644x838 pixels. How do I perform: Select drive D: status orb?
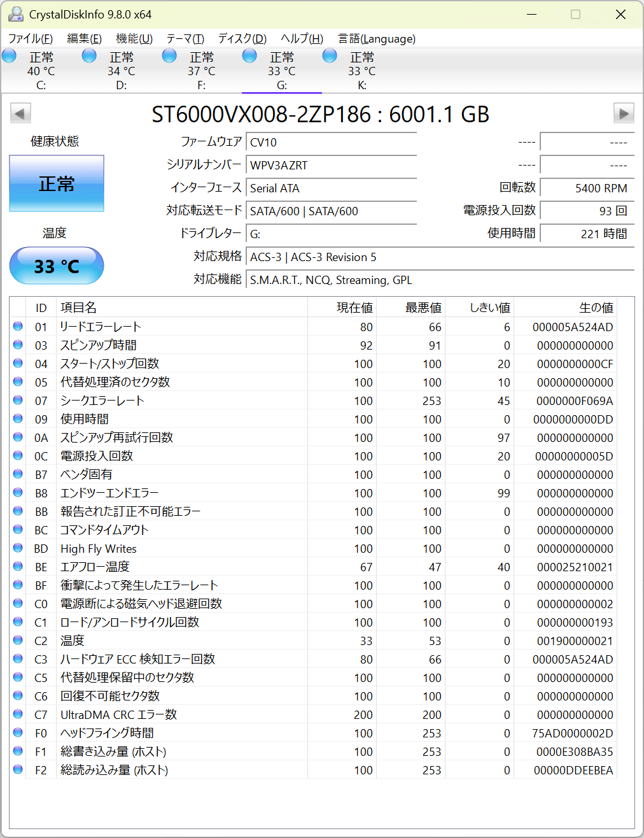[90, 56]
